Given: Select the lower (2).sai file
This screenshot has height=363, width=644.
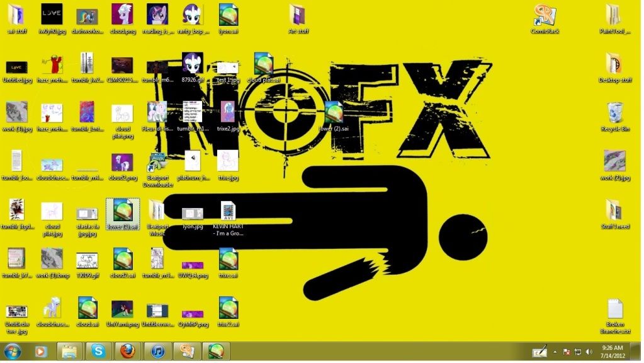Looking at the screenshot, I should (x=334, y=117).
